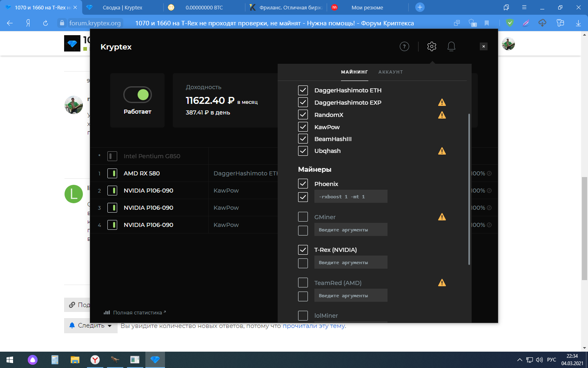The width and height of the screenshot is (588, 368).
Task: Open the Kryptex app taskbar icon
Action: [155, 360]
